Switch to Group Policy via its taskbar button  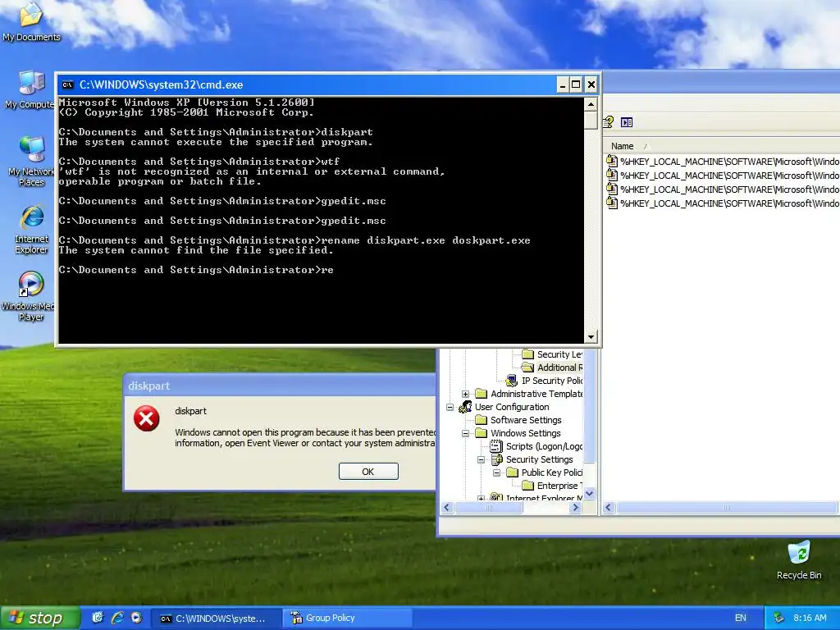347,619
